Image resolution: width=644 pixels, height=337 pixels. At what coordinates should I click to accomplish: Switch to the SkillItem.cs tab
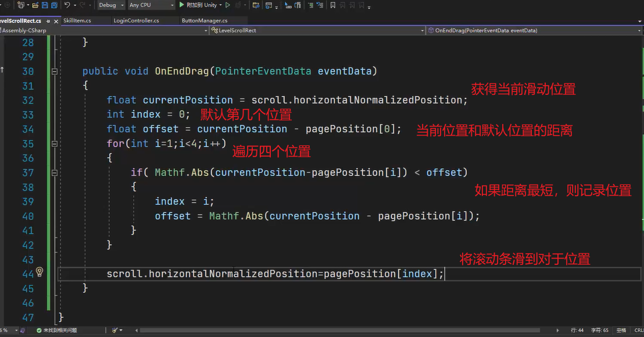click(x=77, y=20)
